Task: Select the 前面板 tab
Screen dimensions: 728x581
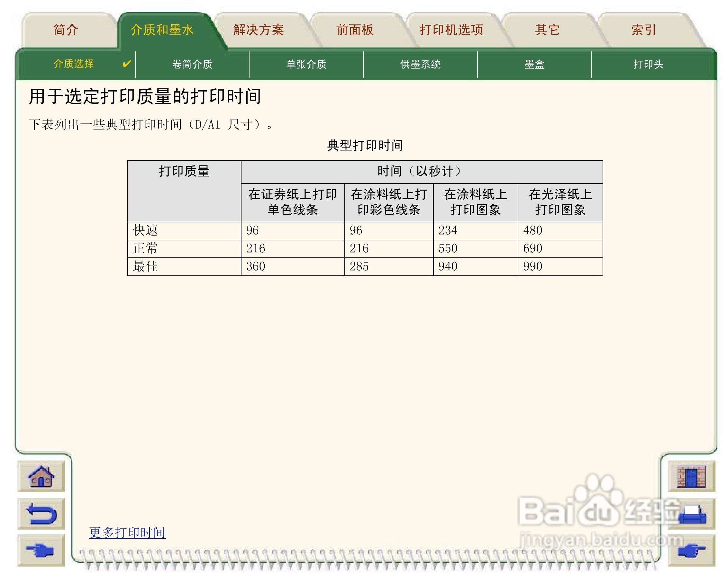Action: point(355,30)
